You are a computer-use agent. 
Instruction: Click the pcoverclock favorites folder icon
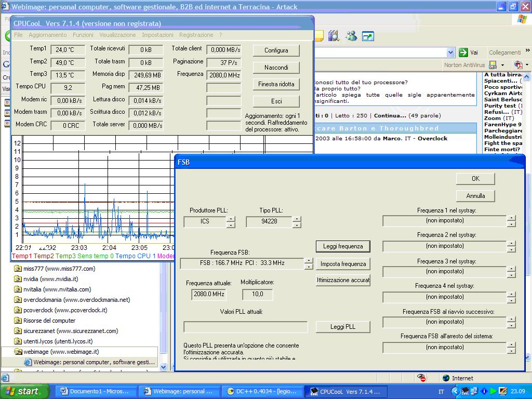(x=18, y=310)
